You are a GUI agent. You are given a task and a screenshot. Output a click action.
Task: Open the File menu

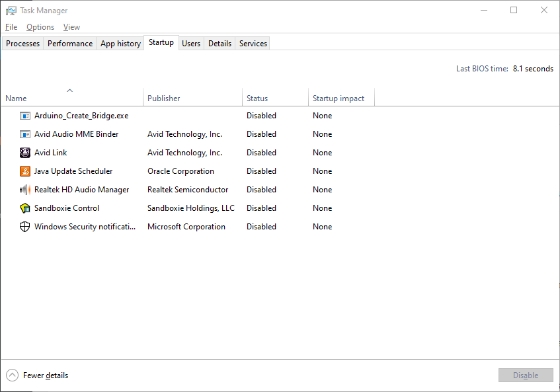11,27
